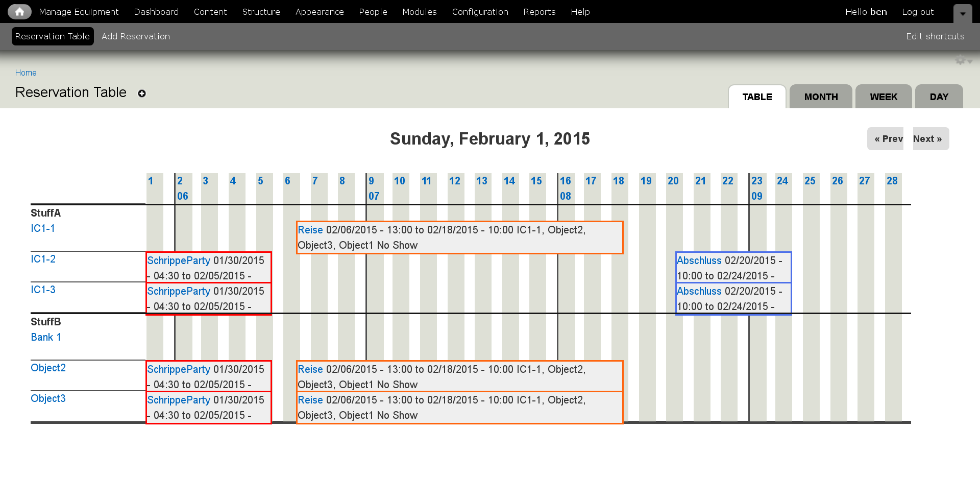Open Abschluss reservation in IC1-2 row
This screenshot has height=499, width=980.
pyautogui.click(x=699, y=260)
